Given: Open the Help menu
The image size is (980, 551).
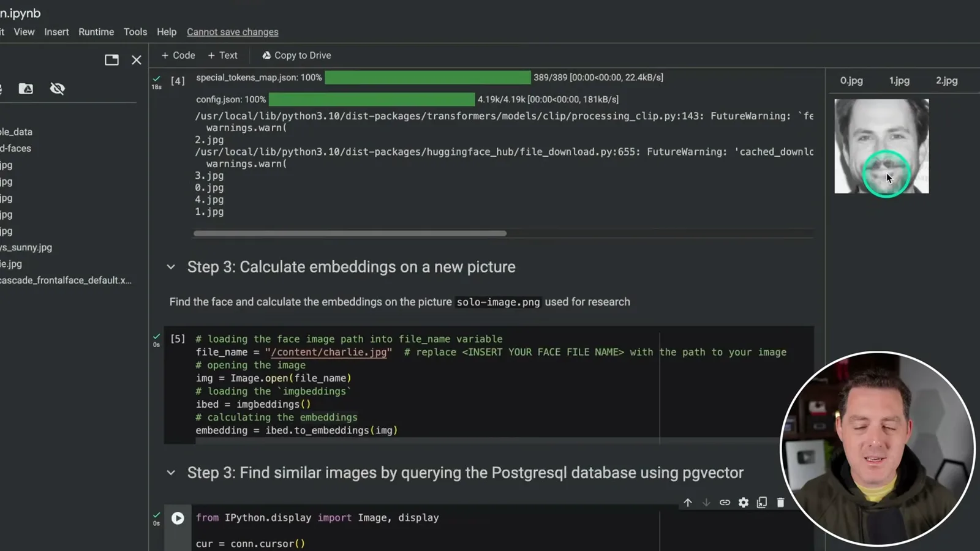Looking at the screenshot, I should 167,32.
